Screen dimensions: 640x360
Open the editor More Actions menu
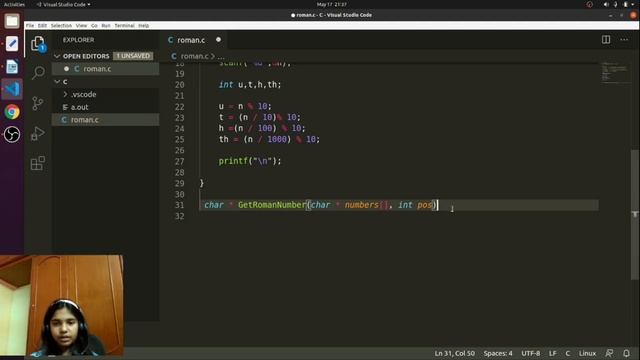(x=624, y=40)
